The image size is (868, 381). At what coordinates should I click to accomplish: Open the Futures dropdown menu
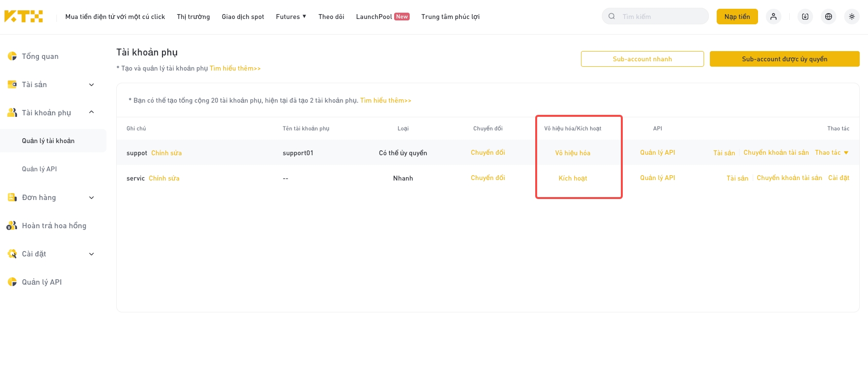tap(291, 17)
